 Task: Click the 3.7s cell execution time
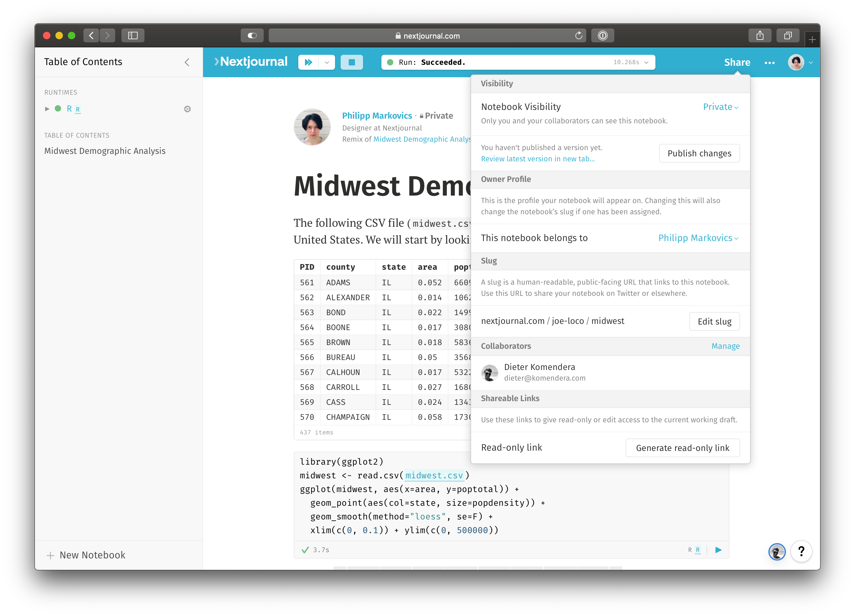pyautogui.click(x=321, y=550)
